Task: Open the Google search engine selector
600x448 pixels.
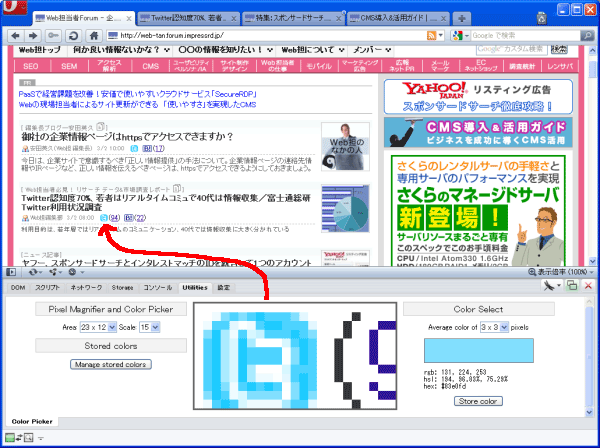Action: (x=460, y=36)
